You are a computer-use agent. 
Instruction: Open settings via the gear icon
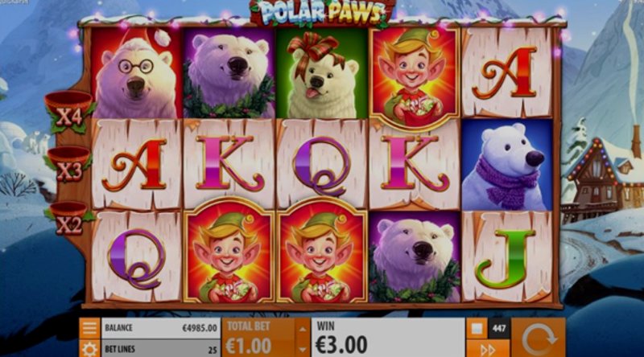pos(89,349)
